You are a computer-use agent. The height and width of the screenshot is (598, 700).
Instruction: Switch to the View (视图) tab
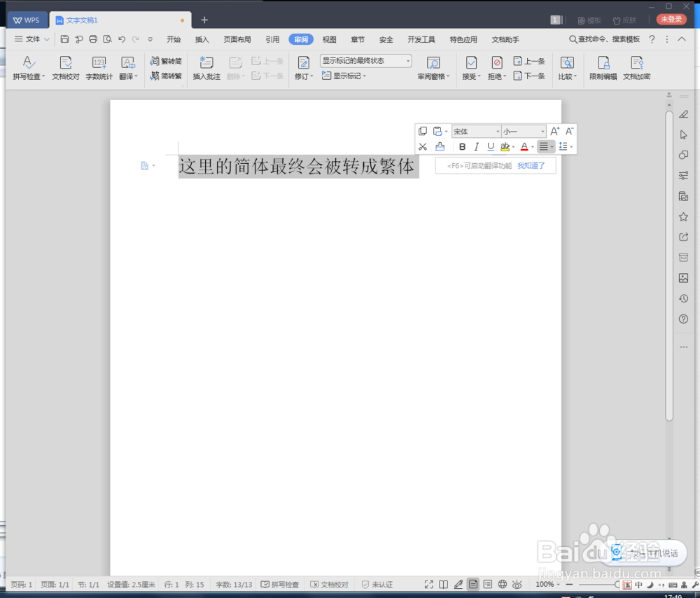[x=330, y=39]
